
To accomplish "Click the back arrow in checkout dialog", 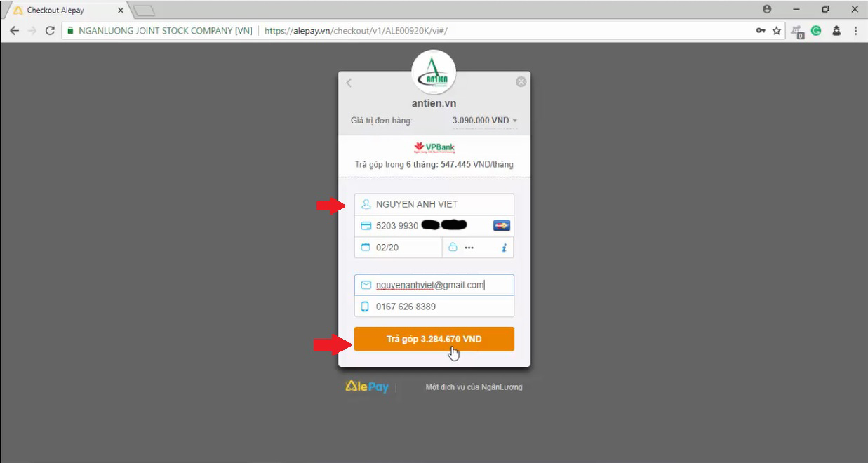I will [349, 83].
